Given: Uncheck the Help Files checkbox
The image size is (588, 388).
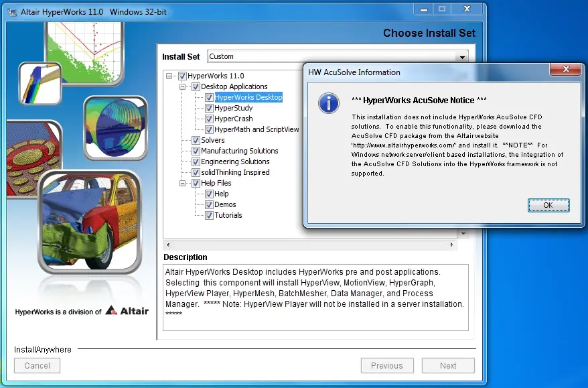Looking at the screenshot, I should point(196,184).
